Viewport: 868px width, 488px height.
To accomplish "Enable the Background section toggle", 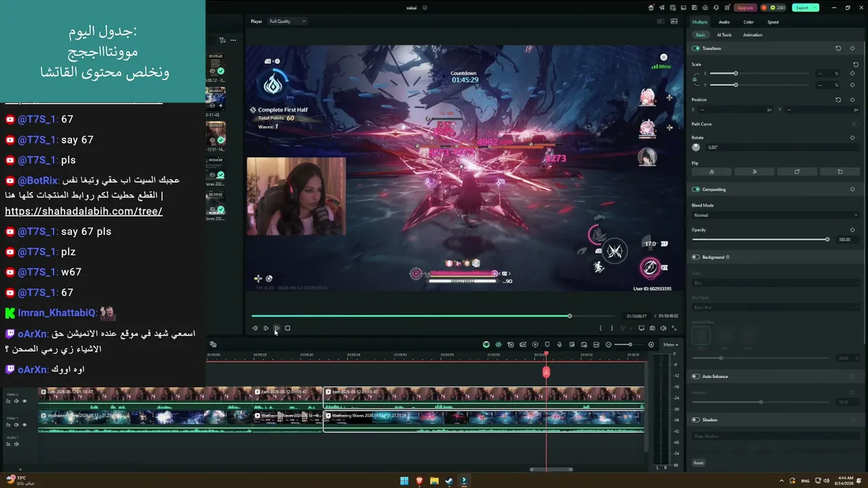I will [x=696, y=257].
